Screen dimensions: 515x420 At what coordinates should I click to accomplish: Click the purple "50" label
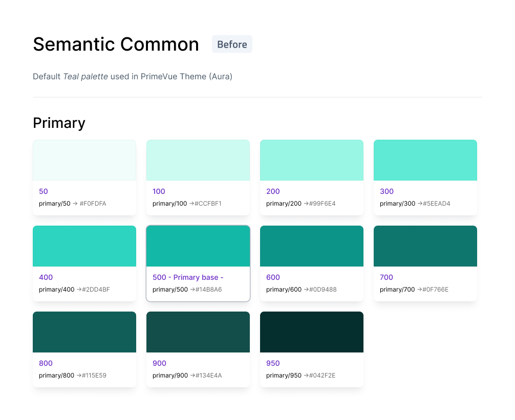click(x=44, y=191)
